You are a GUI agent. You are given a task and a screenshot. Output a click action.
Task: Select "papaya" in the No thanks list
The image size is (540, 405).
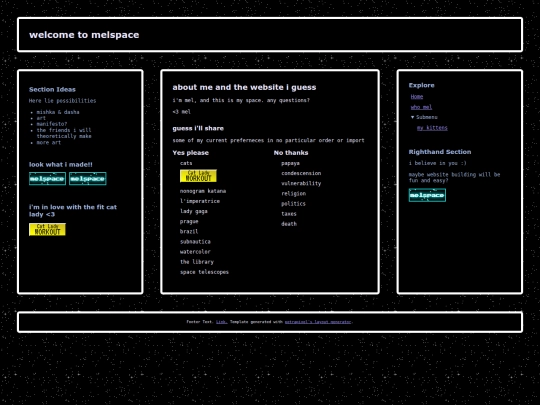click(290, 163)
